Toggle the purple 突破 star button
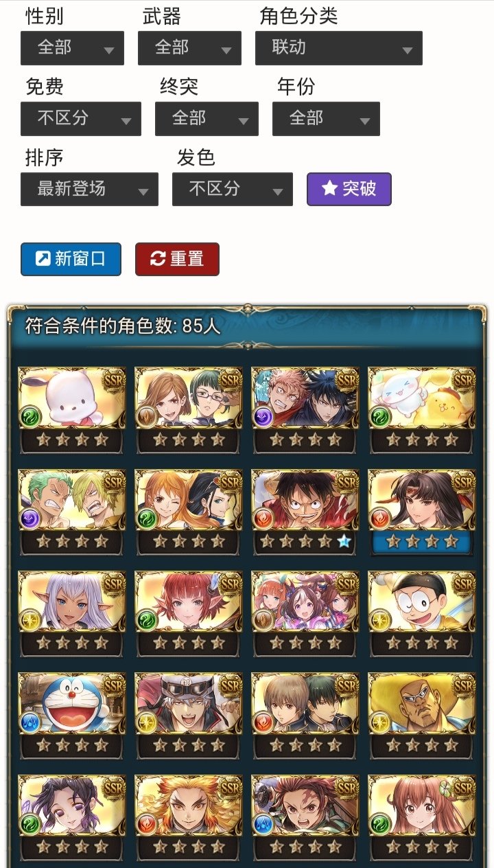The width and height of the screenshot is (494, 868). tap(349, 189)
